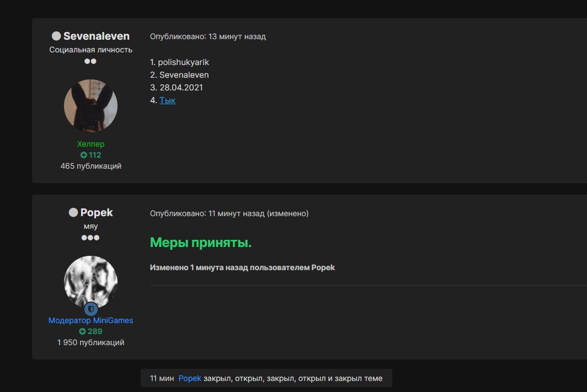This screenshot has width=587, height=392.
Task: Open Popek's profile avatar picture
Action: [90, 281]
